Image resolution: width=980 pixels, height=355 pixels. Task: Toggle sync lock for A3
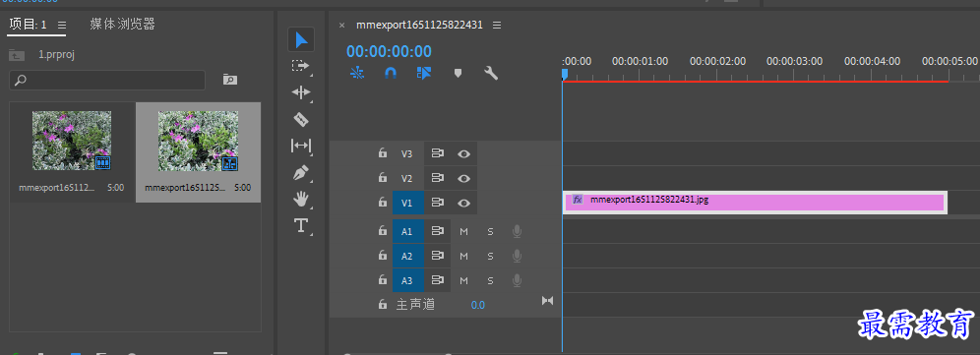tap(438, 280)
